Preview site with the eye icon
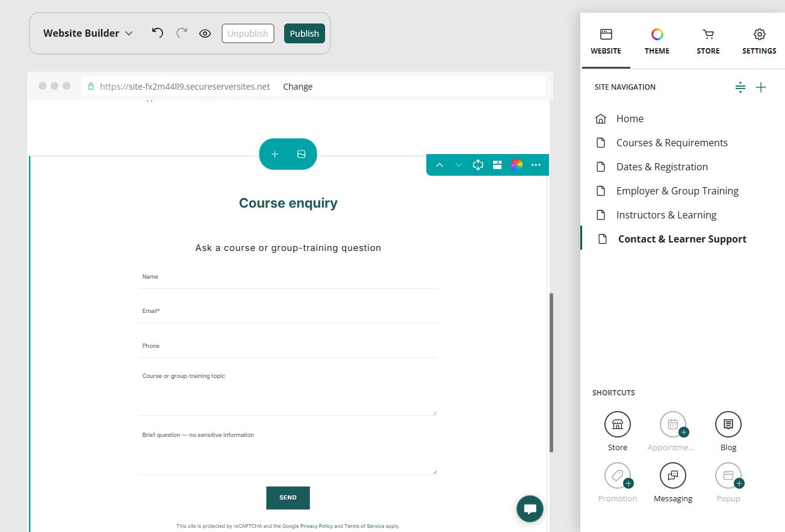 click(x=205, y=33)
